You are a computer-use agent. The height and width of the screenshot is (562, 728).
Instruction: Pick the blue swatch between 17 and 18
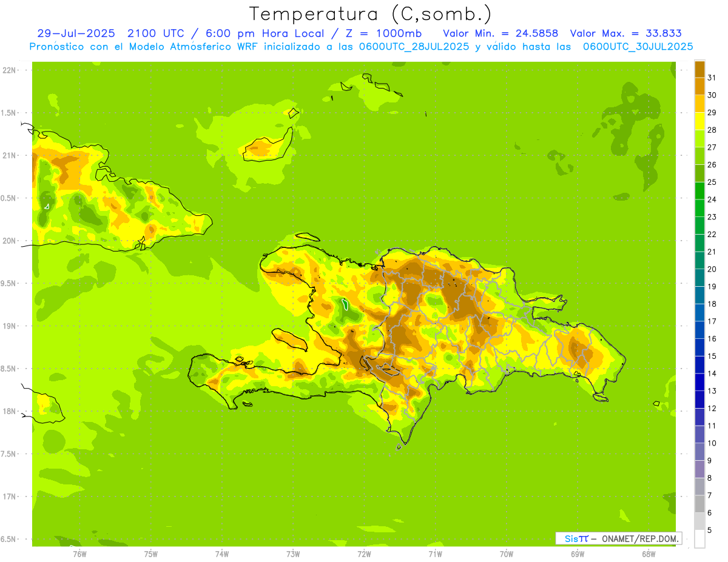pyautogui.click(x=700, y=312)
